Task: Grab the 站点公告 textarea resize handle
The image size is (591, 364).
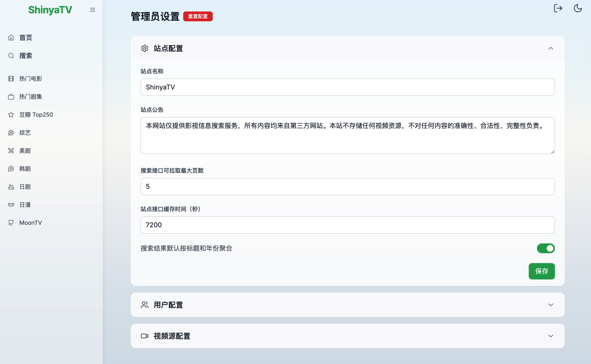Action: pyautogui.click(x=552, y=152)
